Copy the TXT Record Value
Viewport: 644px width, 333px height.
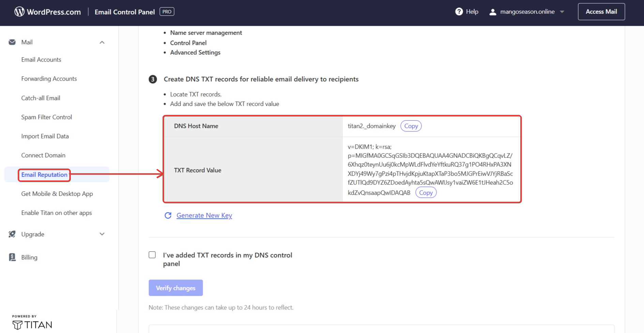(426, 193)
